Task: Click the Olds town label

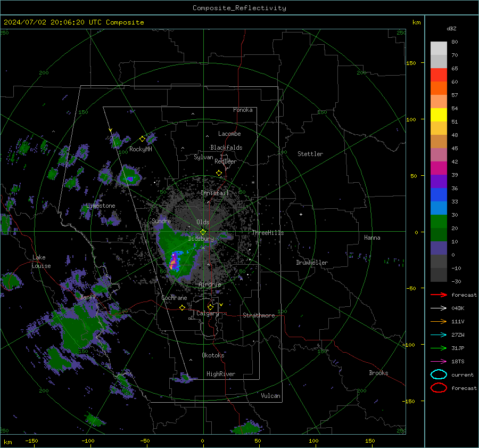Action: coord(203,222)
